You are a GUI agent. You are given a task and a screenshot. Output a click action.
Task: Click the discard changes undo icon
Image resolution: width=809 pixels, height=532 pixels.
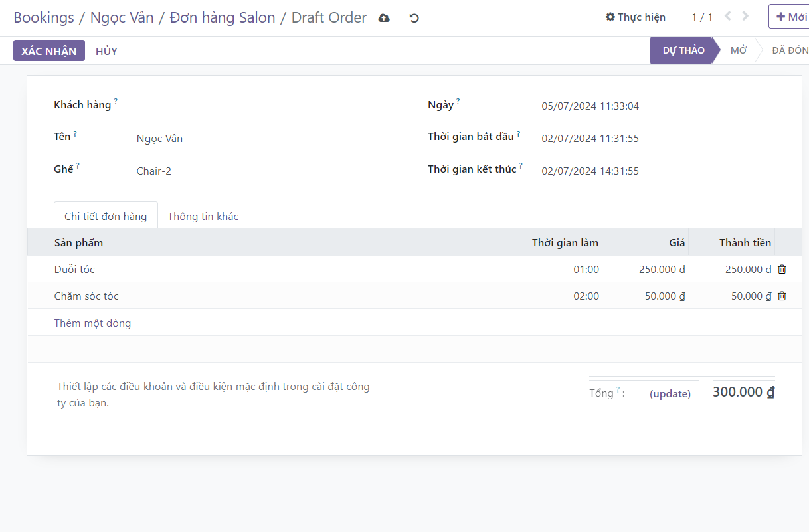(414, 18)
